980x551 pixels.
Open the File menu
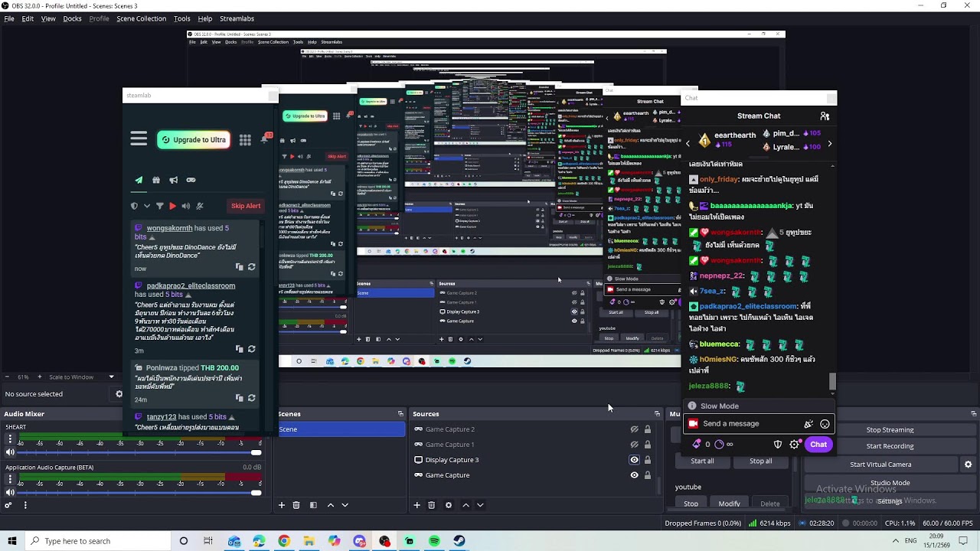[x=9, y=18]
